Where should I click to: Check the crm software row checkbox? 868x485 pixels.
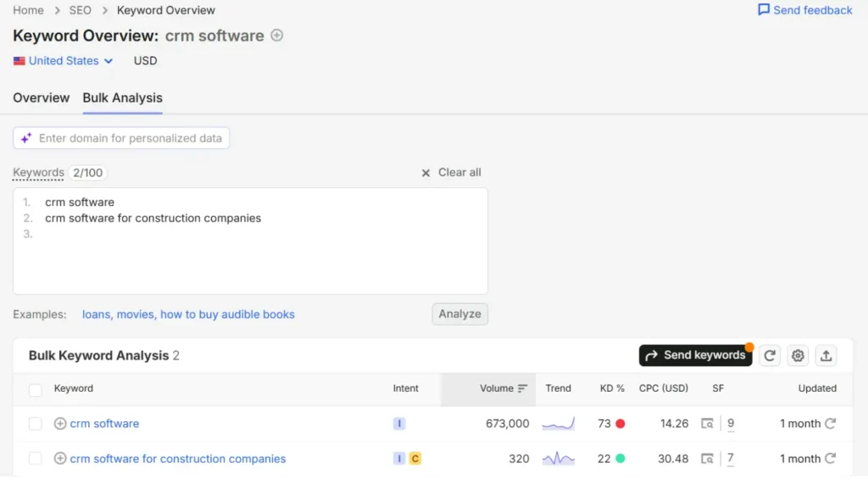pyautogui.click(x=35, y=424)
